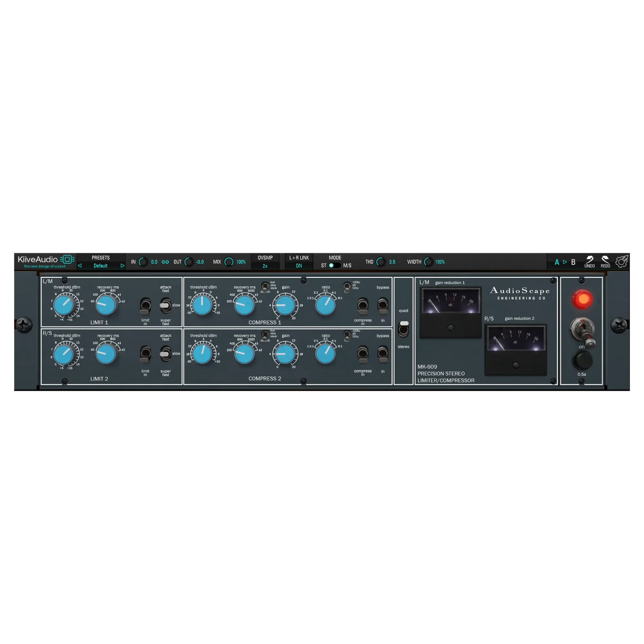
Task: Click Compress 1 recovery ms knob
Action: (244, 305)
